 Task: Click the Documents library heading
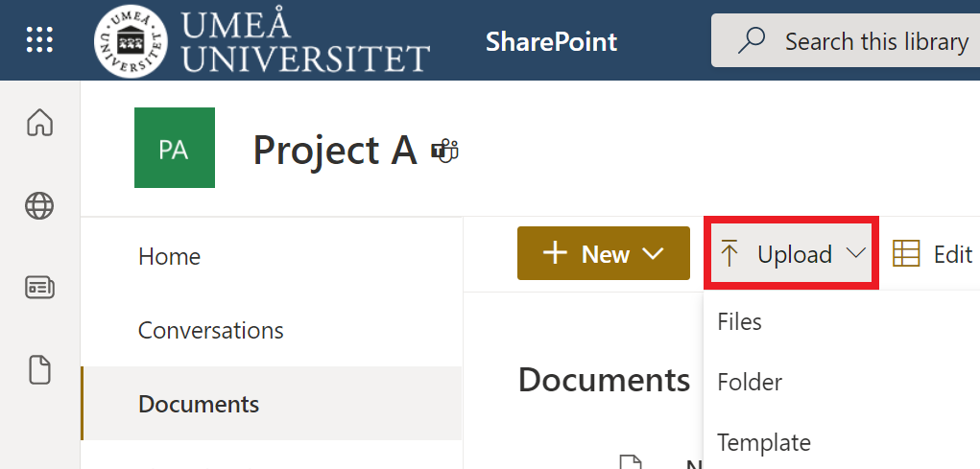click(604, 380)
